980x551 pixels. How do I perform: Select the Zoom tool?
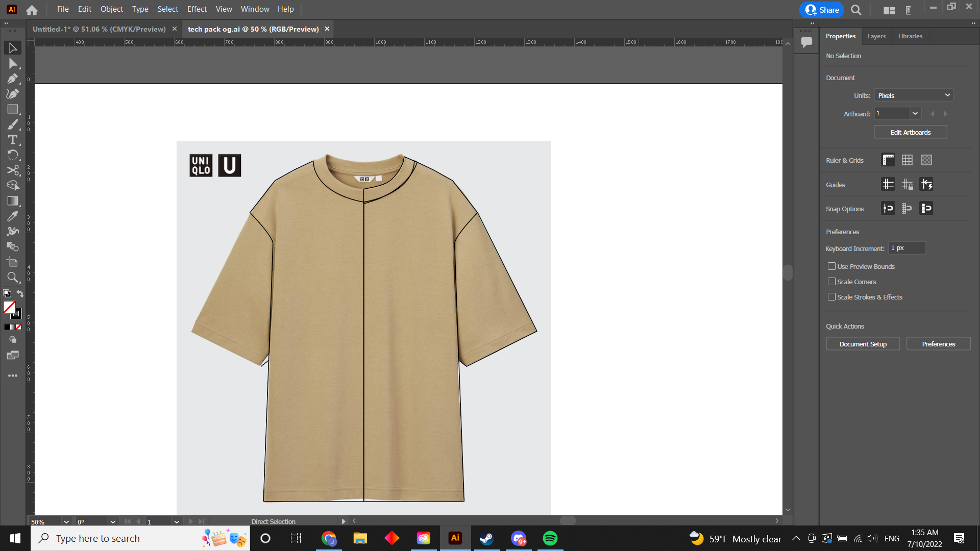[12, 278]
